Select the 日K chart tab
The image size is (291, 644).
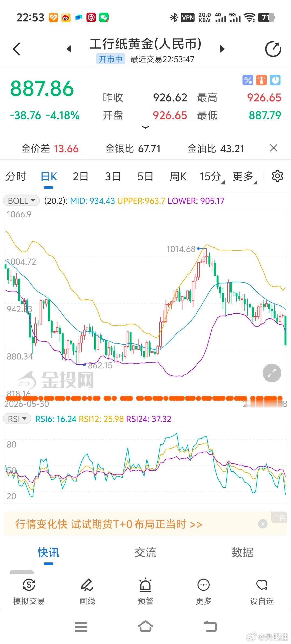[49, 177]
